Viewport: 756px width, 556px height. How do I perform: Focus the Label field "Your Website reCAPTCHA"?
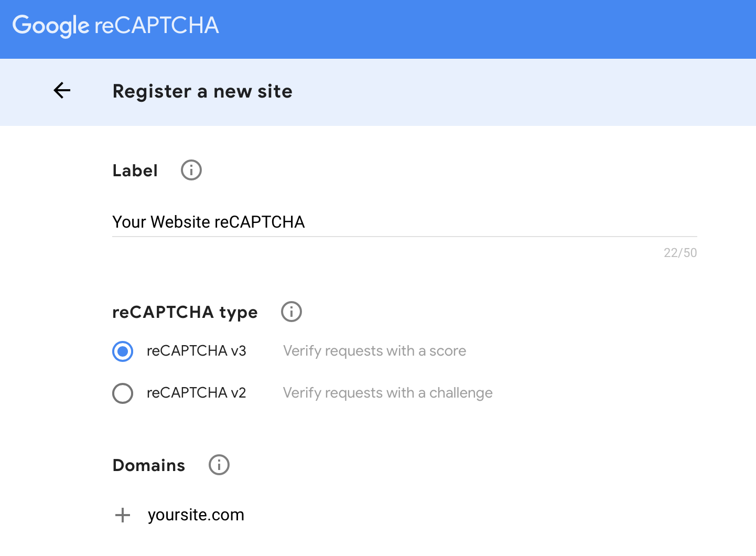(404, 222)
